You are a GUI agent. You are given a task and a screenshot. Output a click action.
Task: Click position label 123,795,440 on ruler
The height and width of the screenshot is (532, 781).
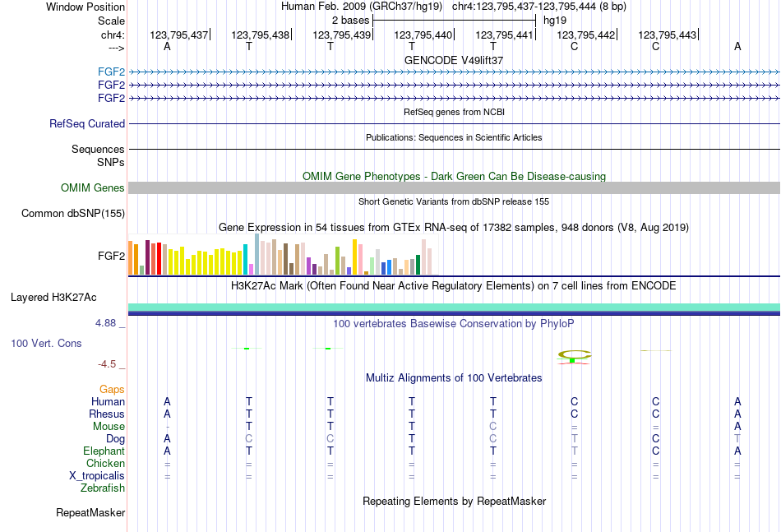(423, 35)
